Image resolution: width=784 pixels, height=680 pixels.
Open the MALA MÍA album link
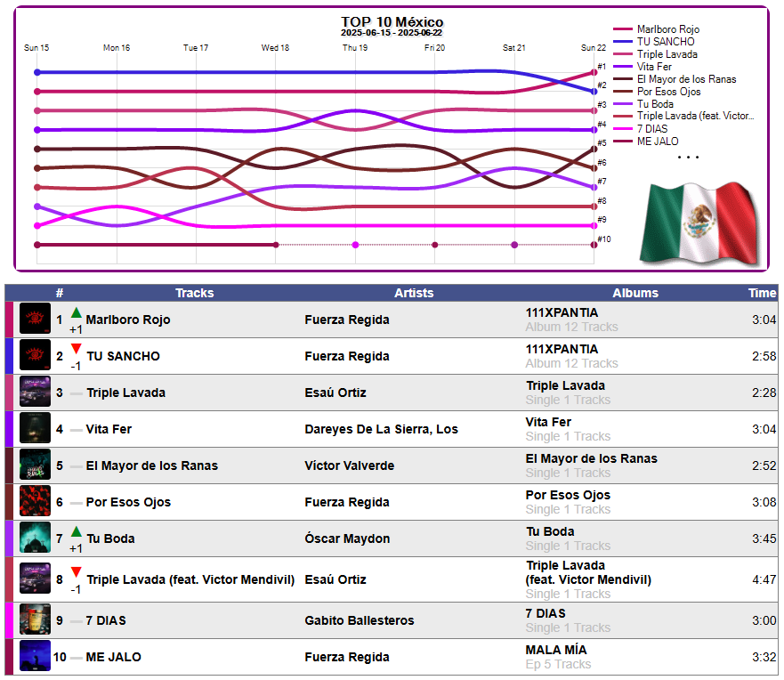coord(556,650)
